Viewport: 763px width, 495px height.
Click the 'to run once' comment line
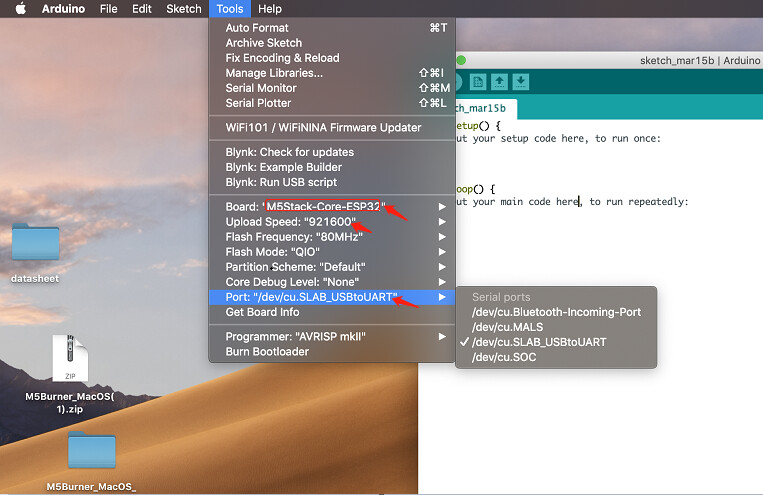(x=559, y=138)
